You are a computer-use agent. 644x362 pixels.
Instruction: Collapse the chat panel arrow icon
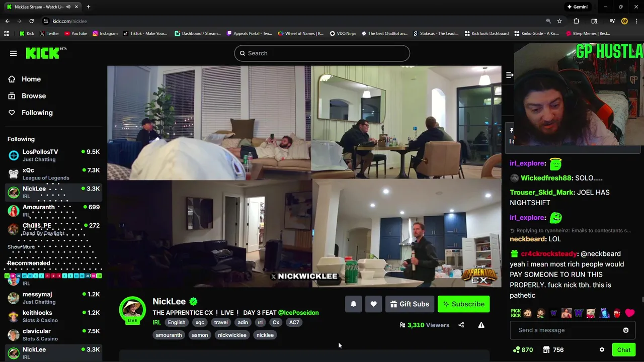509,75
